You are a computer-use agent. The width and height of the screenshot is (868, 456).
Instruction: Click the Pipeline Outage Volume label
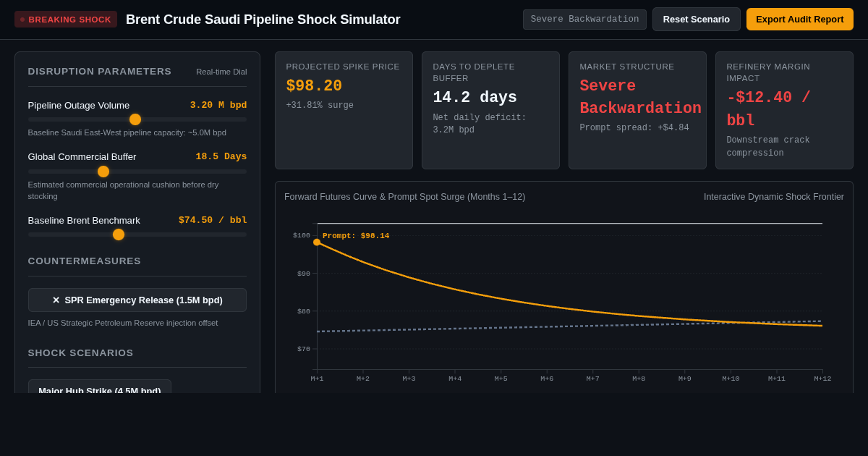(79, 106)
